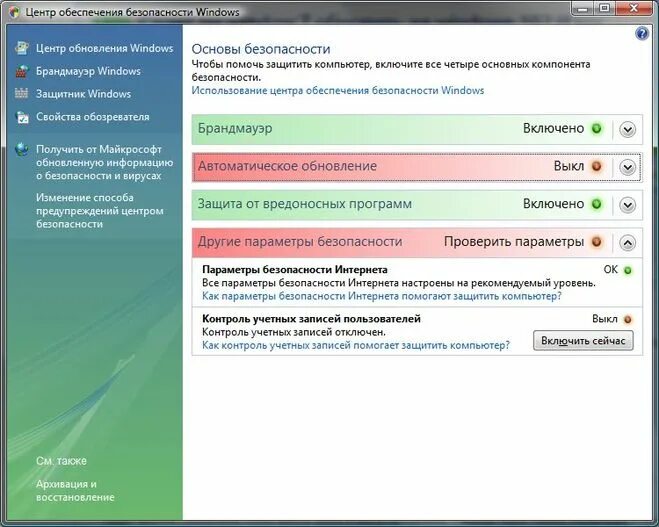Click red Выкл indicator for account control
Screen dimensions: 659x527
(627, 319)
